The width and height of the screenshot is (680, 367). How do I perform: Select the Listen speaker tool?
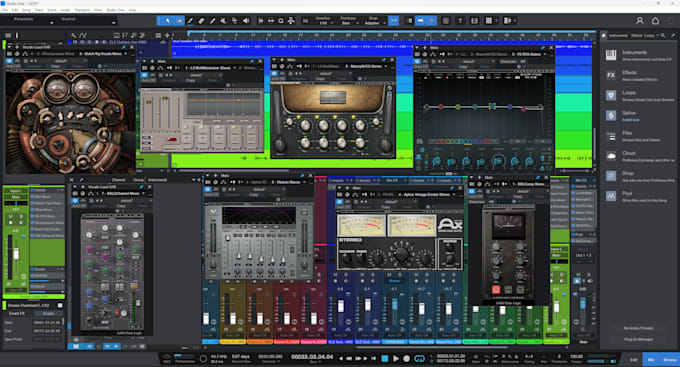246,20
